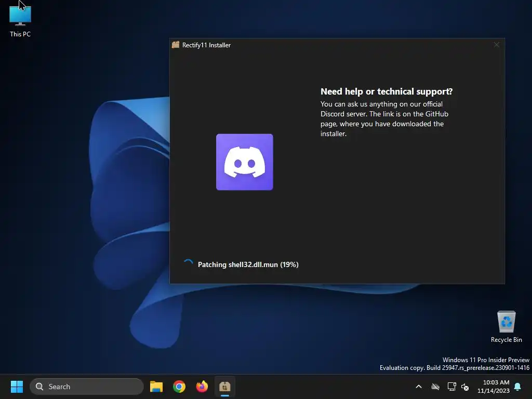Click the Discord logo in the installer
This screenshot has height=399, width=532.
pos(245,162)
